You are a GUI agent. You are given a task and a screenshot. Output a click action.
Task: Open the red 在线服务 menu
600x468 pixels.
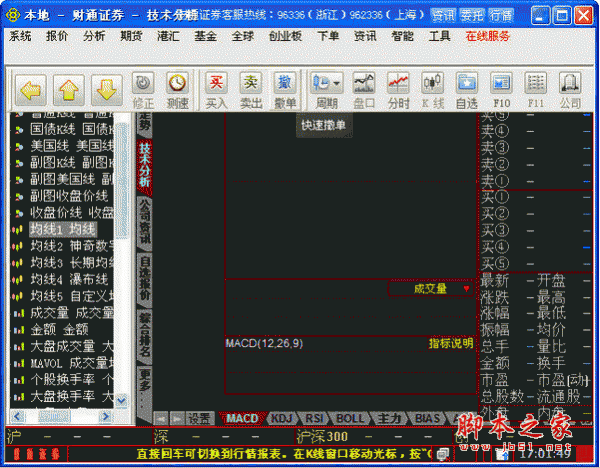(488, 36)
